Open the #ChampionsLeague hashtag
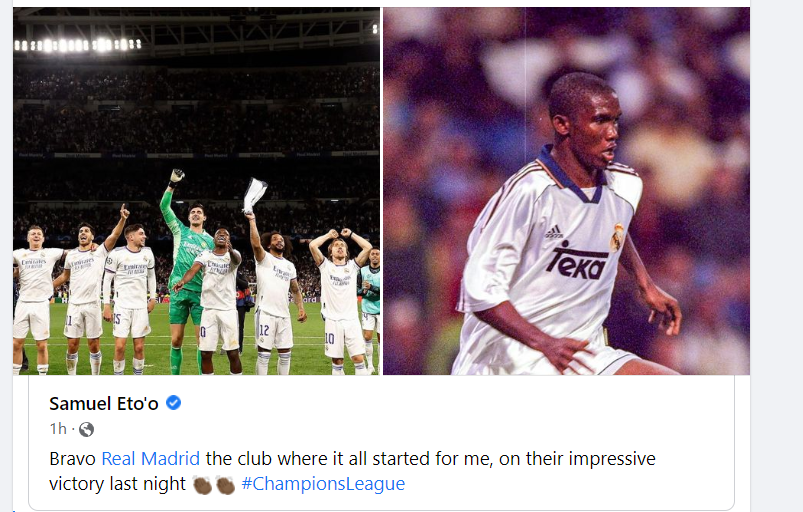Screen dimensions: 803x512 tap(323, 483)
